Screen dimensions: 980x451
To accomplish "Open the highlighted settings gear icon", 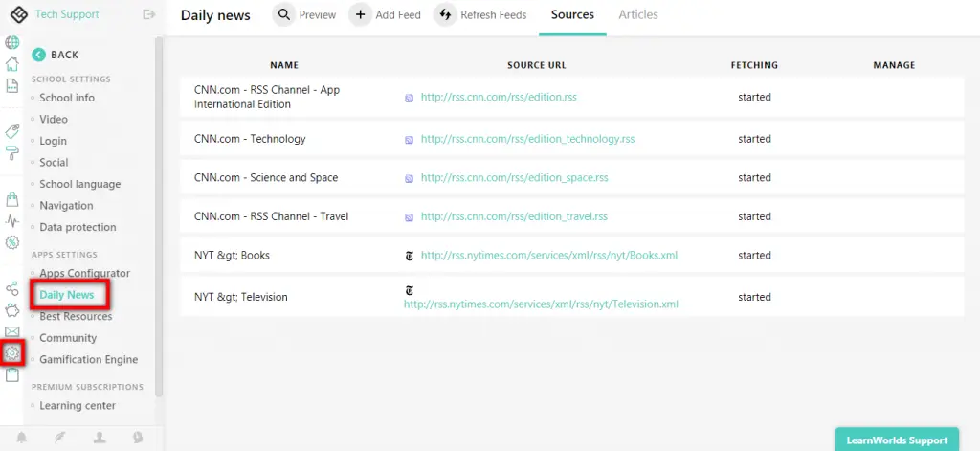I will [x=12, y=352].
